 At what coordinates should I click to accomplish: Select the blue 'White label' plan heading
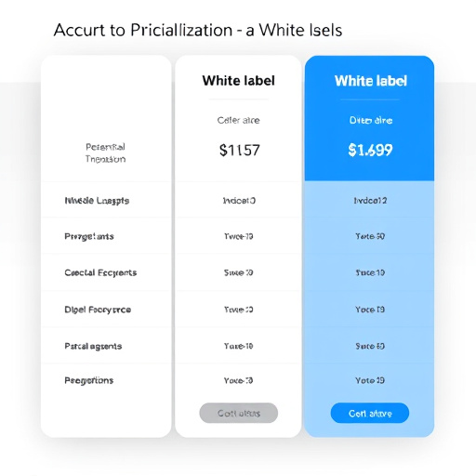(x=370, y=81)
